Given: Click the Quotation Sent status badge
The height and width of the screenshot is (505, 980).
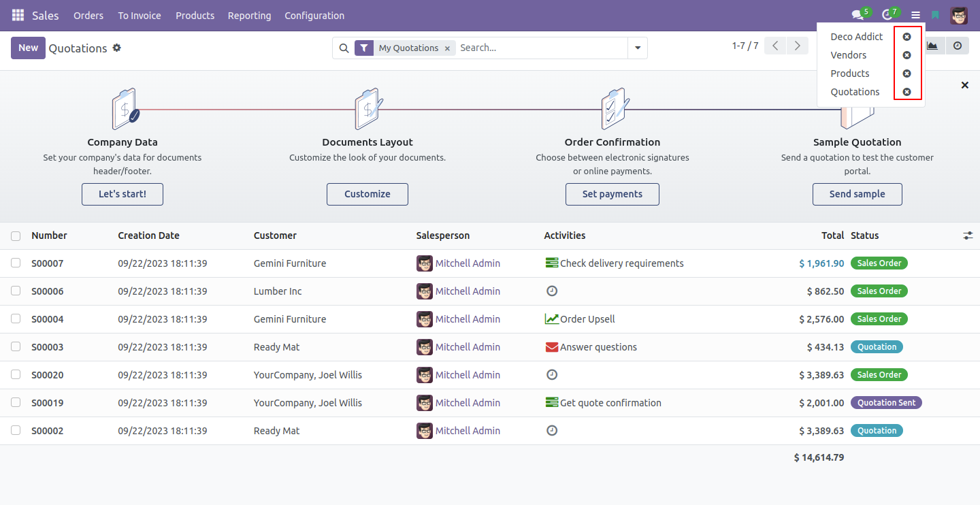Looking at the screenshot, I should click(887, 403).
